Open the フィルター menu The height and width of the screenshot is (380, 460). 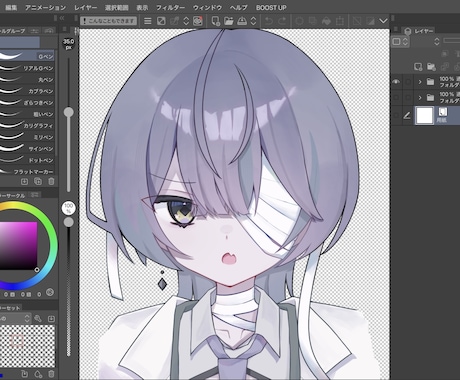(170, 7)
